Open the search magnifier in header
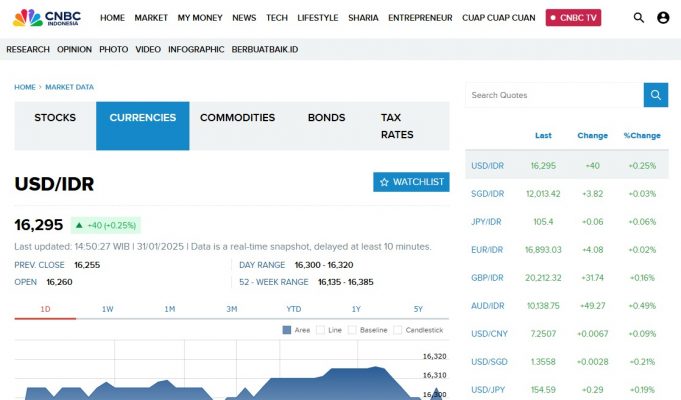The height and width of the screenshot is (400, 681). pyautogui.click(x=639, y=18)
